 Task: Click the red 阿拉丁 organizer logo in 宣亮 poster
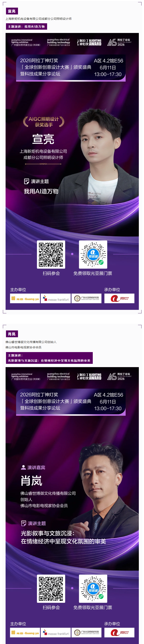tap(119, 299)
